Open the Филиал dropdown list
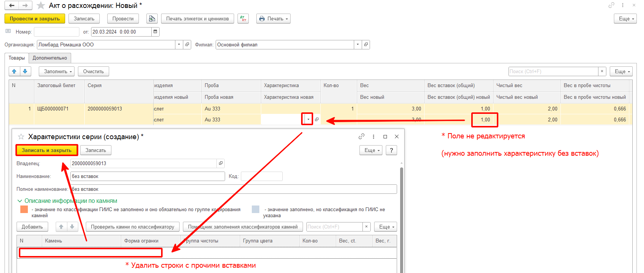644x273 pixels. point(358,44)
